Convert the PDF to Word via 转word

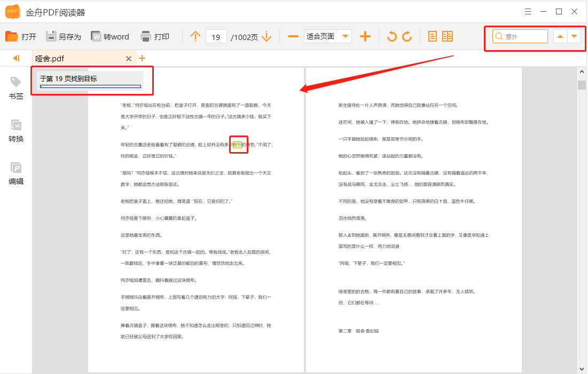pyautogui.click(x=111, y=36)
